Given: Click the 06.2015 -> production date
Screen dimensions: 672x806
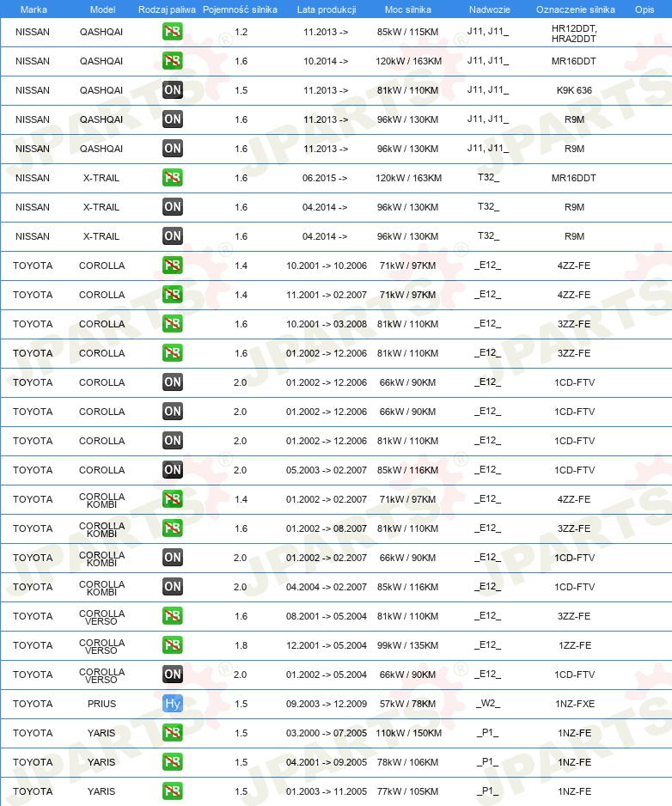Looking at the screenshot, I should [x=325, y=178].
